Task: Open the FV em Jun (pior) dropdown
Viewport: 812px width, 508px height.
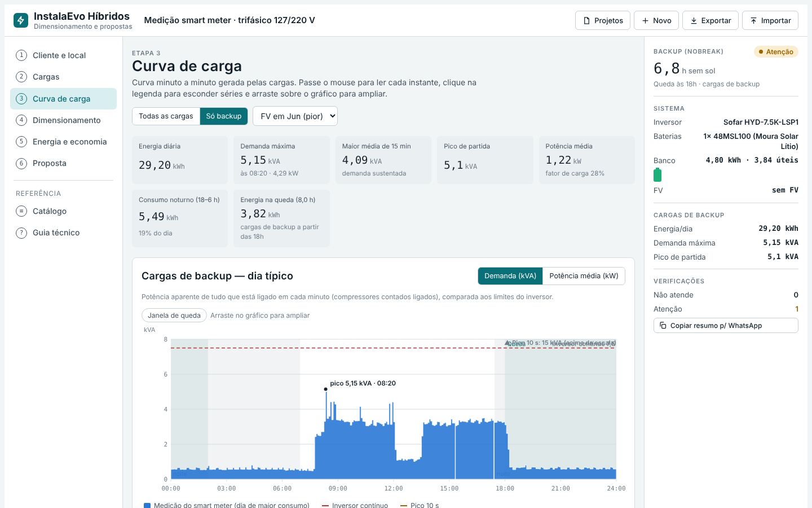Action: [x=295, y=116]
